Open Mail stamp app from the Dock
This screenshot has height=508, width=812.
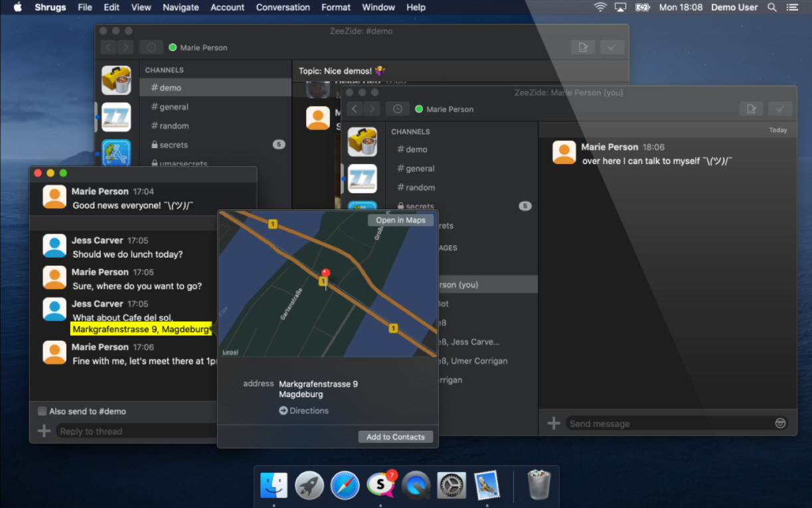(487, 485)
